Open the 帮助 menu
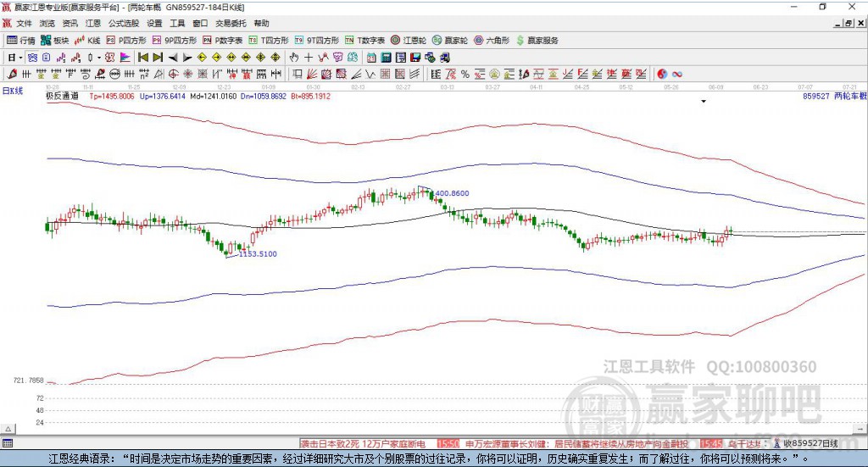868x467 pixels. (x=261, y=23)
